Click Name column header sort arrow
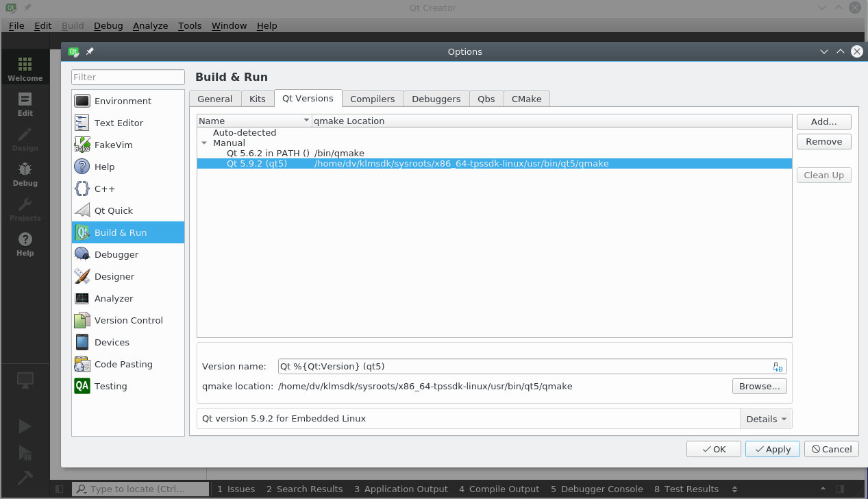The height and width of the screenshot is (499, 868). pos(306,121)
